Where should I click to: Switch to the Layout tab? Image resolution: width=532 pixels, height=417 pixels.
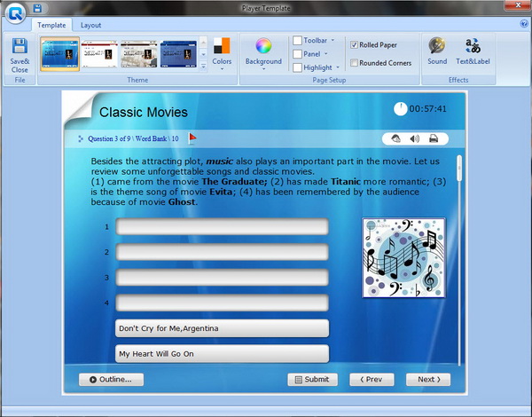click(x=90, y=26)
